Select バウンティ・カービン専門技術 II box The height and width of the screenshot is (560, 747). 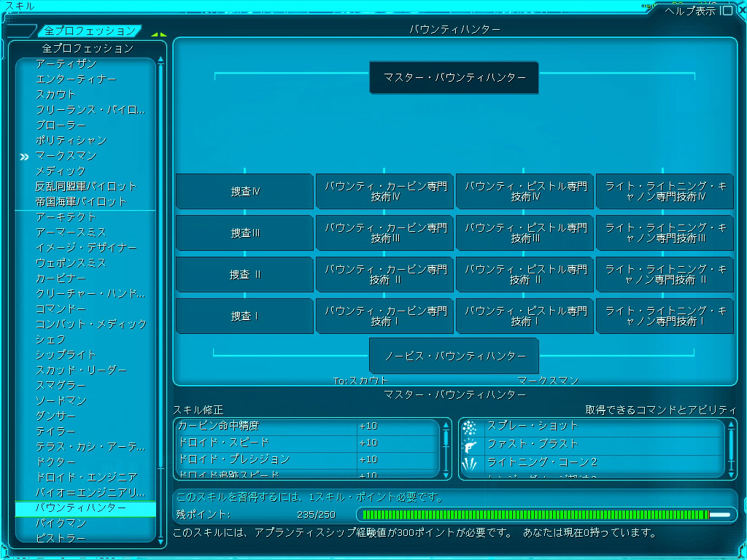pos(385,275)
